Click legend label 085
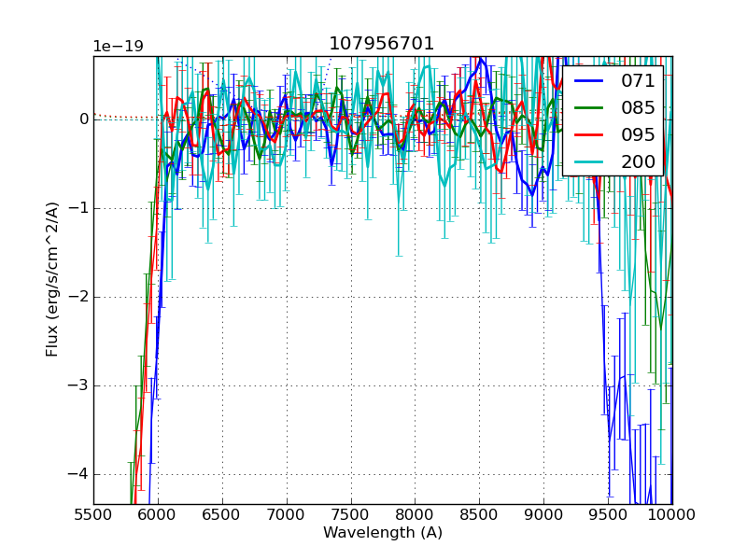The height and width of the screenshot is (560, 747). tap(638, 107)
